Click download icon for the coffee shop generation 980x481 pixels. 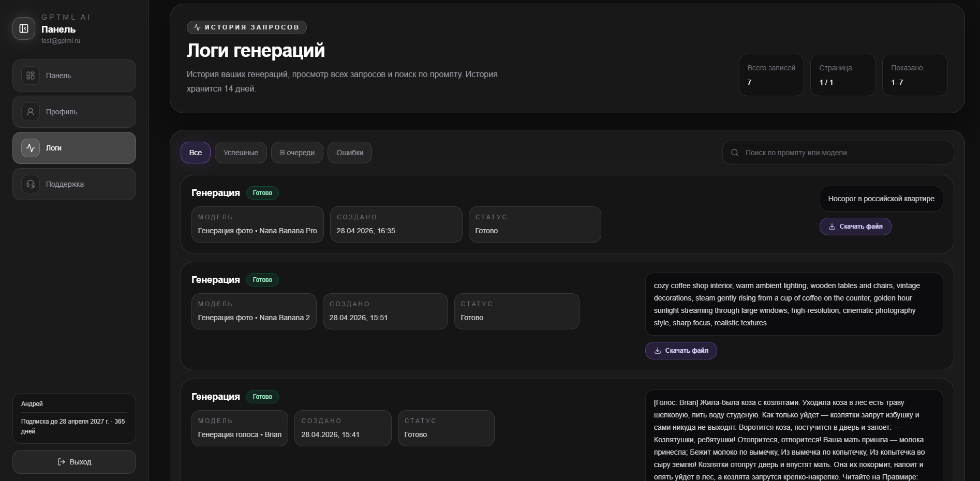[x=658, y=351]
